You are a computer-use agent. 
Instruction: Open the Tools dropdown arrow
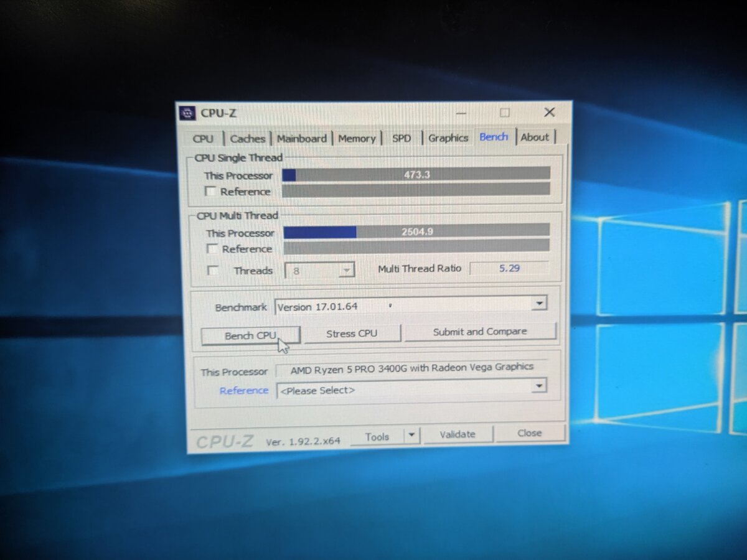pyautogui.click(x=411, y=436)
